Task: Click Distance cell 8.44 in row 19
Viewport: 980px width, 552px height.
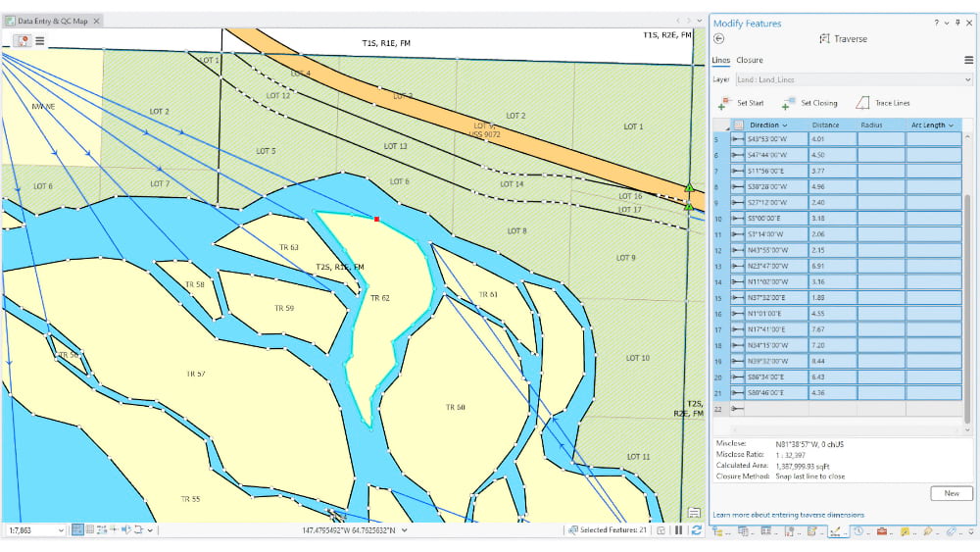Action: click(x=832, y=362)
